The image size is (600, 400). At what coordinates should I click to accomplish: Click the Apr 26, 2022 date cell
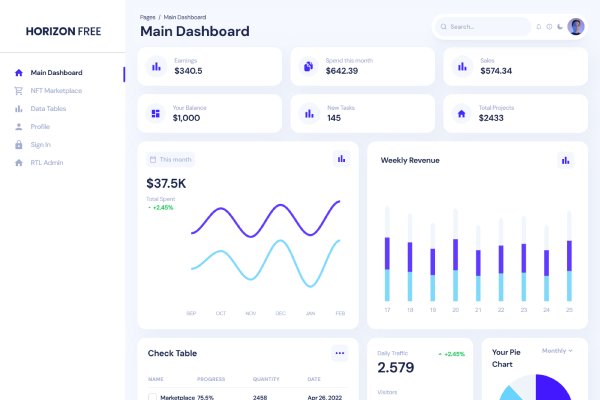click(x=324, y=397)
